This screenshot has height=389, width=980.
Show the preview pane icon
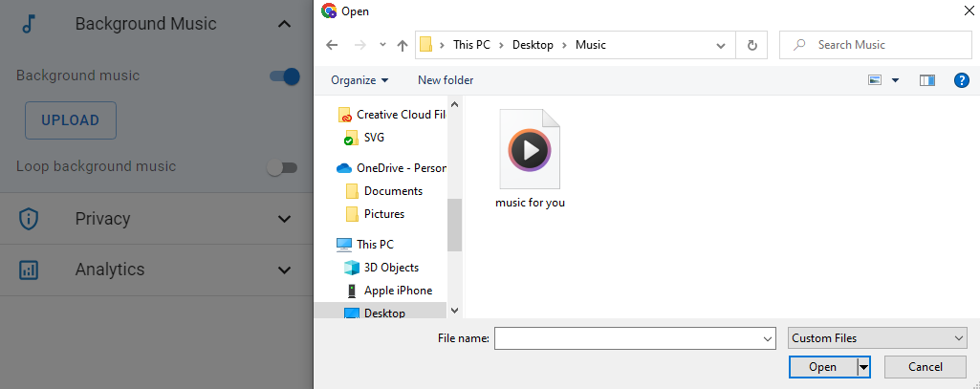pos(926,80)
